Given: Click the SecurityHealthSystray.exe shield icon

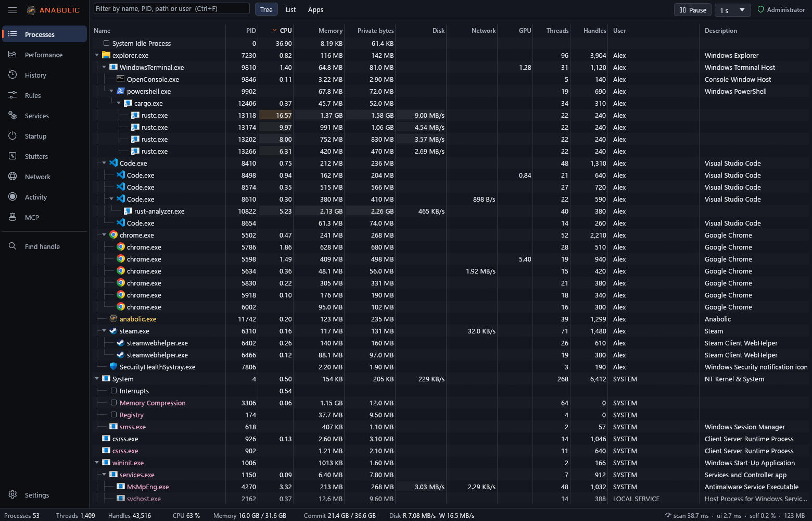Looking at the screenshot, I should point(113,367).
